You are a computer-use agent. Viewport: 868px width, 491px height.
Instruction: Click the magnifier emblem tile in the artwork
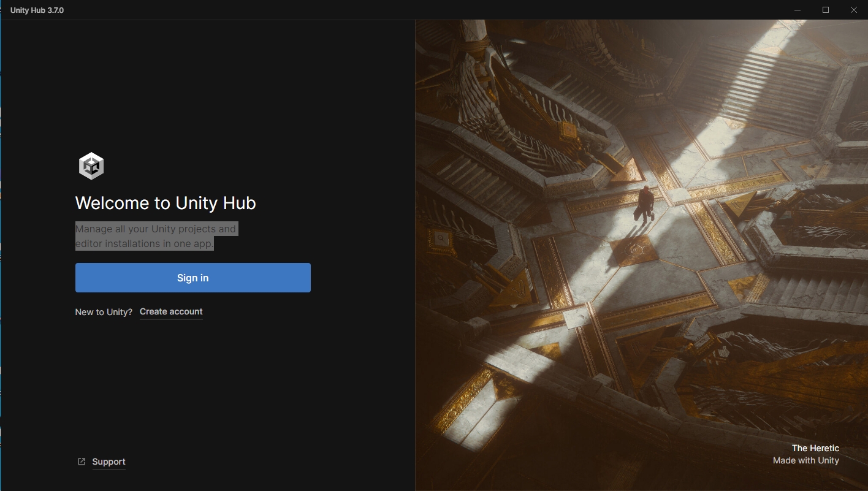click(x=441, y=237)
